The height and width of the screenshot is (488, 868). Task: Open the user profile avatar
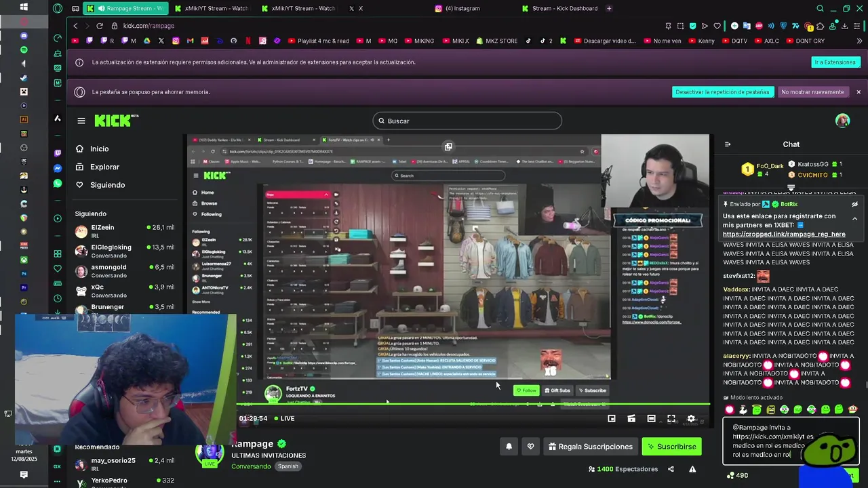tap(842, 121)
